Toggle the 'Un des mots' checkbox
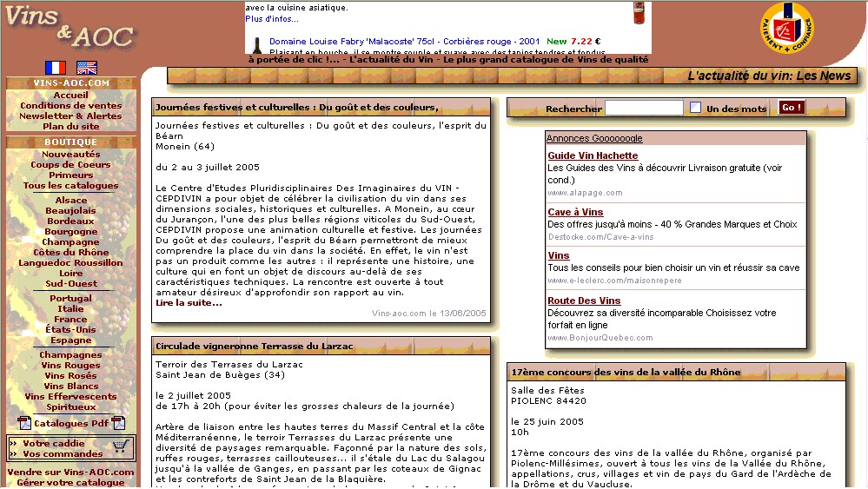 pyautogui.click(x=695, y=108)
